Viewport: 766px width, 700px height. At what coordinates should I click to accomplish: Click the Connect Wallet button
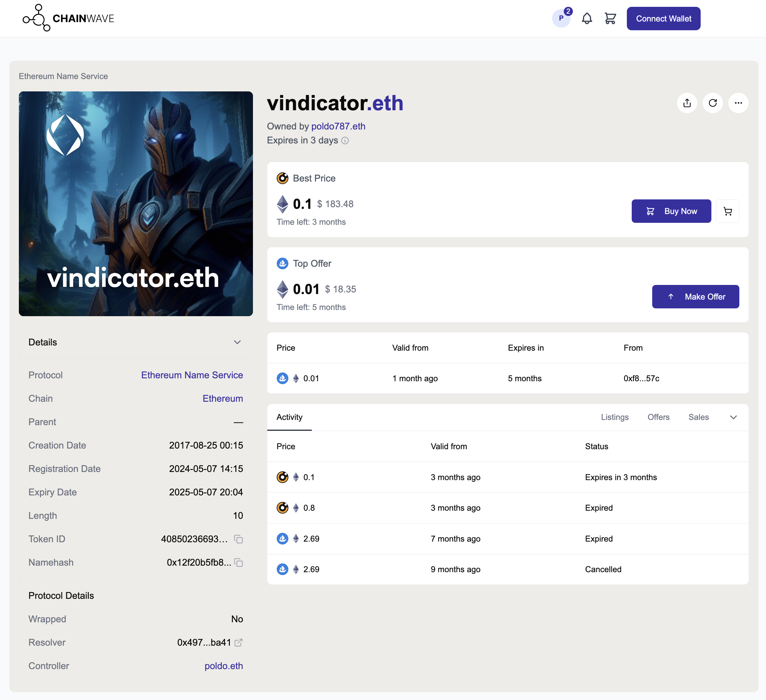click(x=663, y=18)
